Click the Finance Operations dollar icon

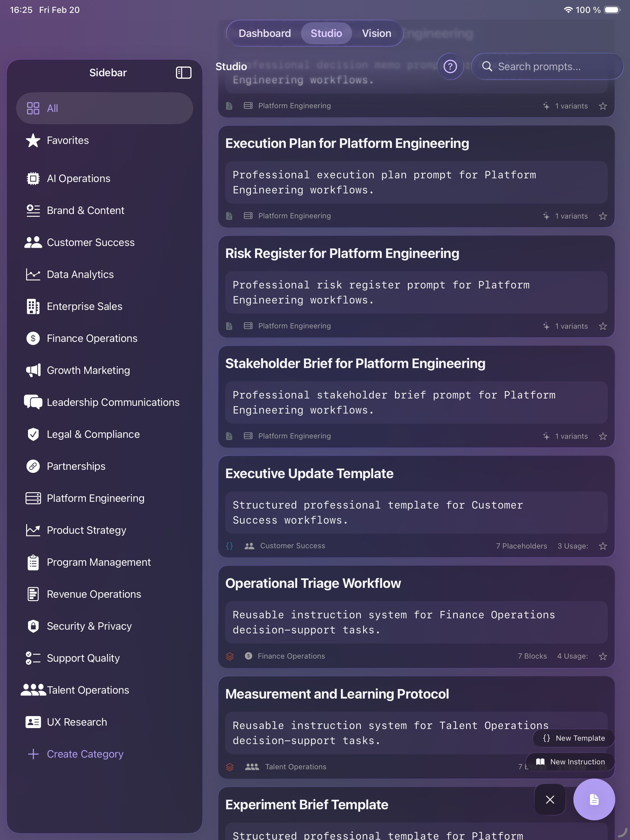coord(33,338)
